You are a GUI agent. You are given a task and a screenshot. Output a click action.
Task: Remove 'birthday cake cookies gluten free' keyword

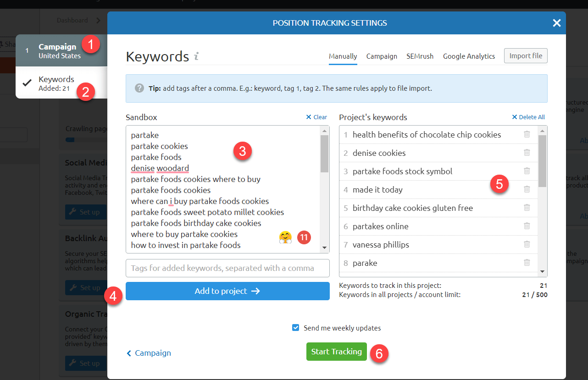coord(527,208)
